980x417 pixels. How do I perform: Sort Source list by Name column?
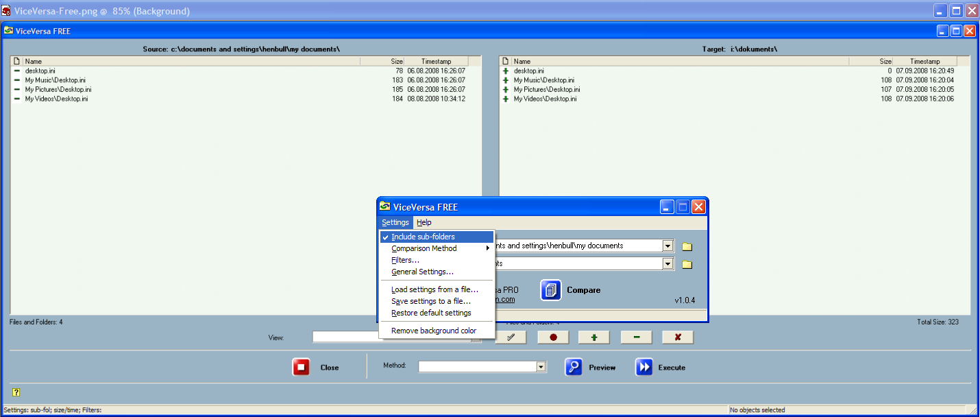(191, 61)
